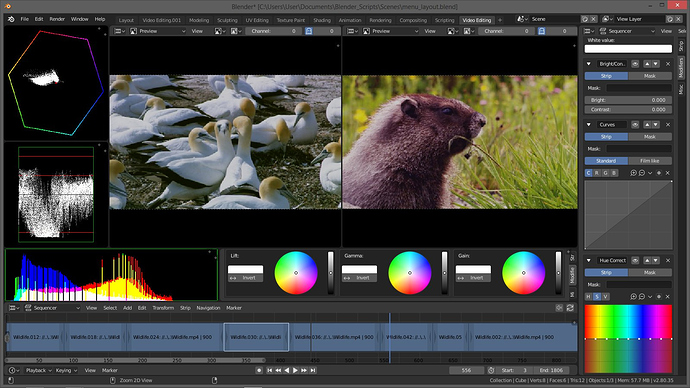690x388 pixels.
Task: Click the right preview's overlay icon
Action: tap(469, 31)
